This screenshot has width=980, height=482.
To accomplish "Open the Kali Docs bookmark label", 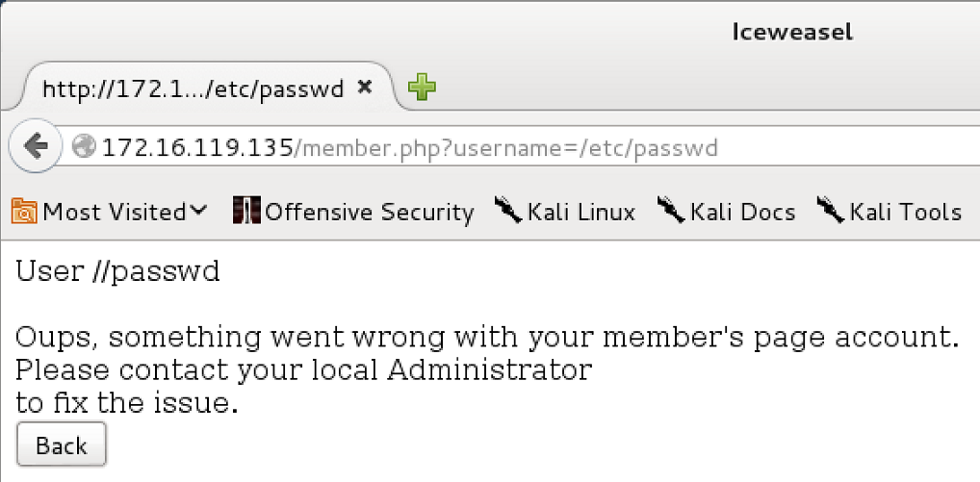I will point(742,213).
